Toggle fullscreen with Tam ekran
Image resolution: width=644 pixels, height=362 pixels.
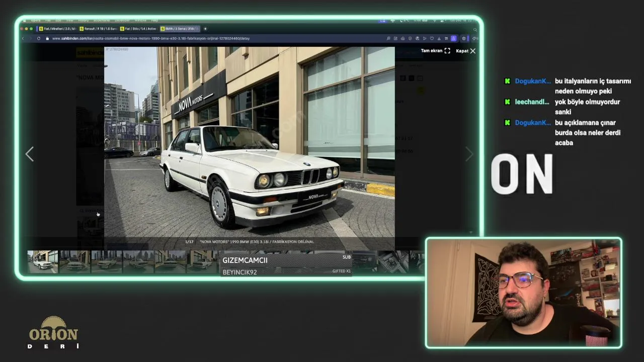tap(436, 51)
